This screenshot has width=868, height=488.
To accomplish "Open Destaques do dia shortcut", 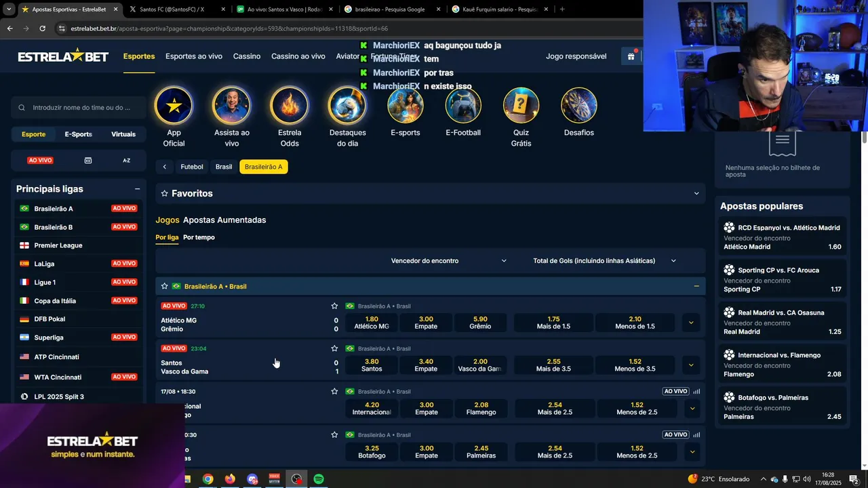I will [x=347, y=106].
